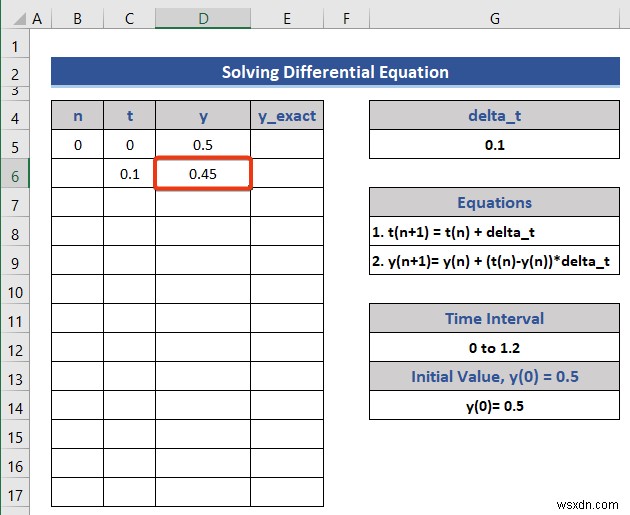The height and width of the screenshot is (515, 630).
Task: Click the Select All corner triangle
Action: pos(19,19)
